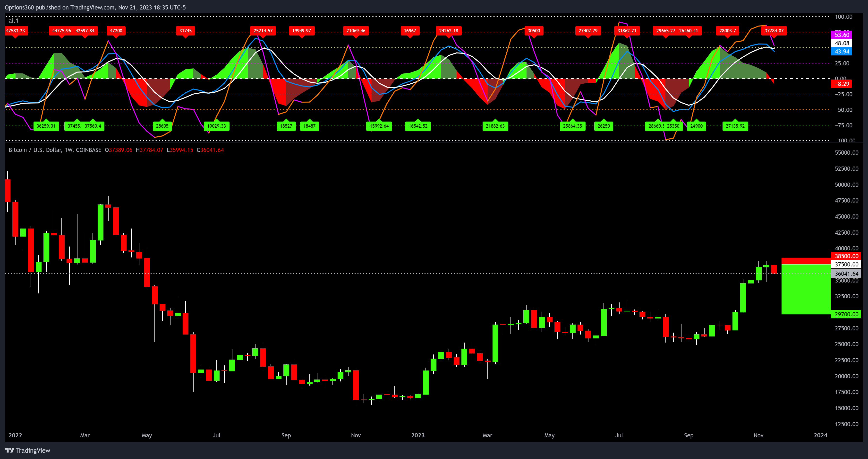The image size is (868, 459).
Task: Click the ai.1 indicator title
Action: tap(13, 21)
